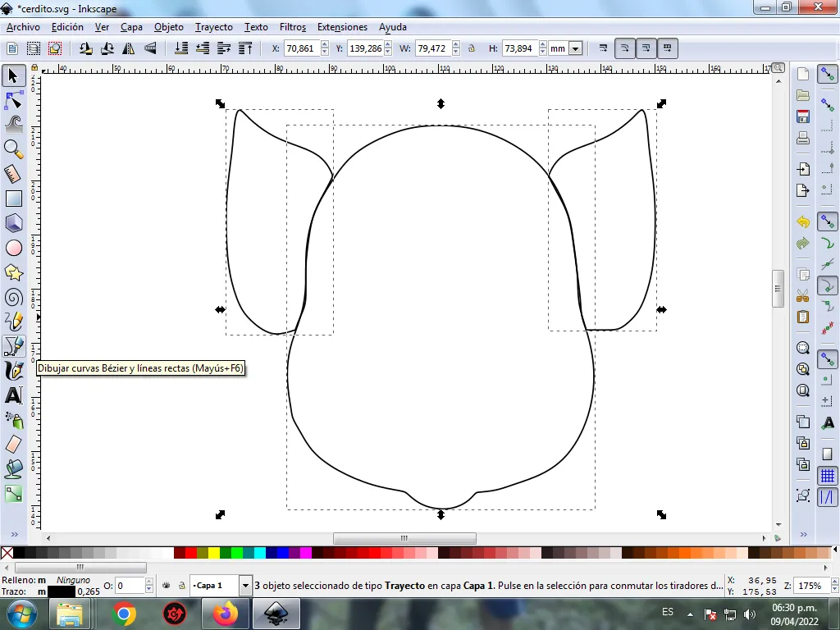Select the Tweak tool
Viewport: 840px width, 630px height.
tap(13, 125)
